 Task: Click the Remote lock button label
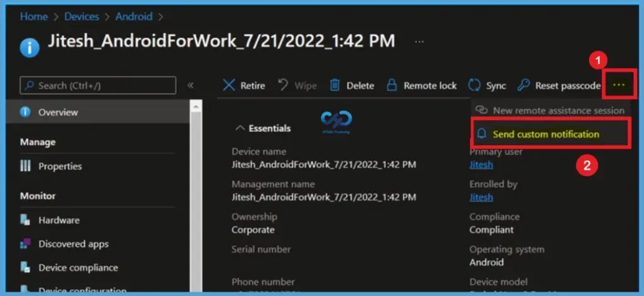pyautogui.click(x=430, y=85)
